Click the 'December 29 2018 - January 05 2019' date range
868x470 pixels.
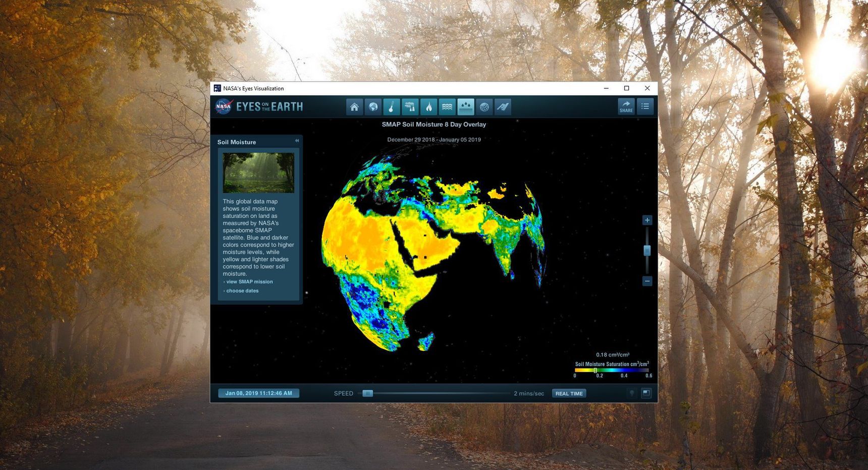click(434, 140)
